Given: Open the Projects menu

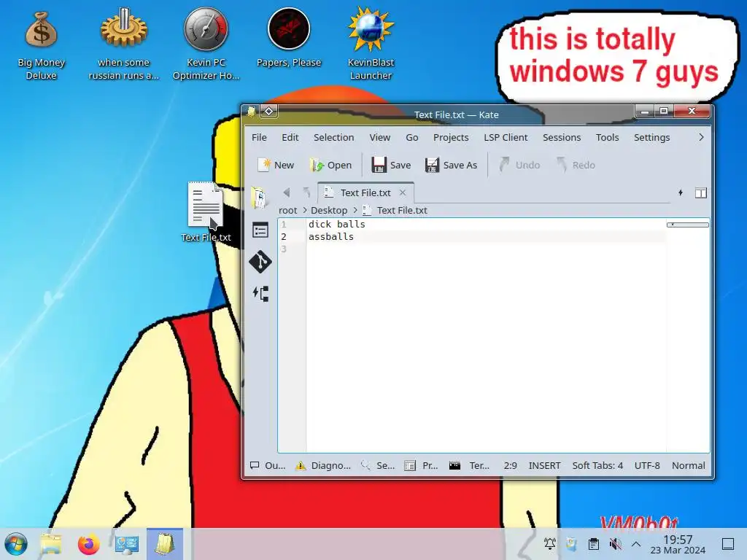Looking at the screenshot, I should pyautogui.click(x=451, y=138).
